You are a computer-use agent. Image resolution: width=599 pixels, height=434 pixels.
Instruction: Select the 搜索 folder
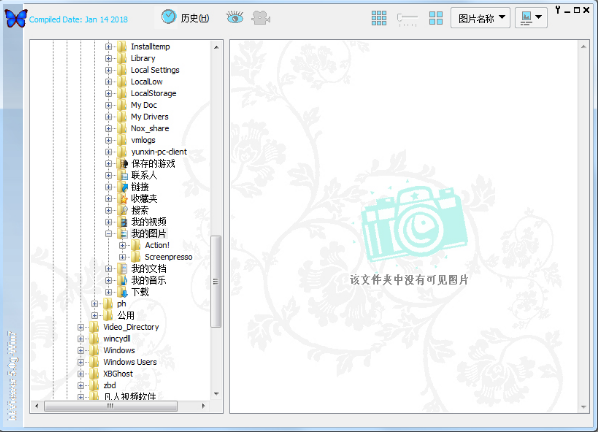tap(140, 210)
